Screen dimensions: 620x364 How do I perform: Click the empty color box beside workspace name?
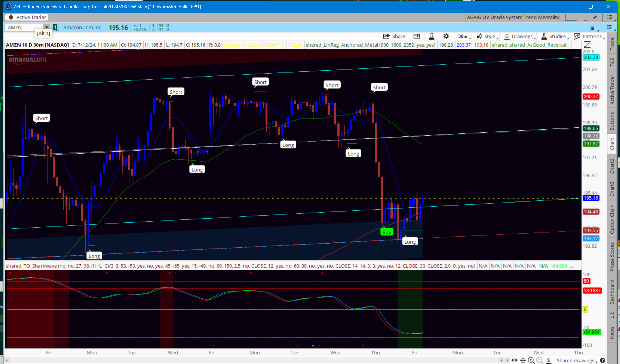tap(571, 17)
